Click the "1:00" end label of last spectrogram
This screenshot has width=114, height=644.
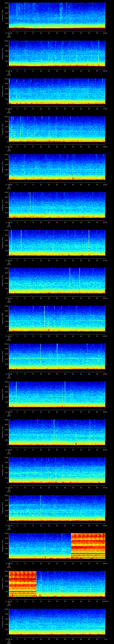pyautogui.click(x=105, y=639)
